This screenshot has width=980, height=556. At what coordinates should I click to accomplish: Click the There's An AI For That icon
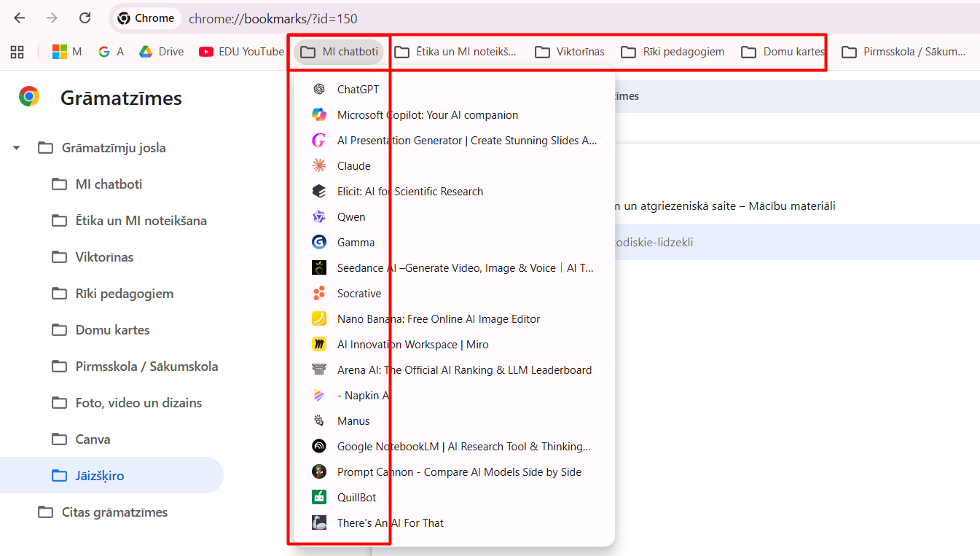[x=318, y=523]
